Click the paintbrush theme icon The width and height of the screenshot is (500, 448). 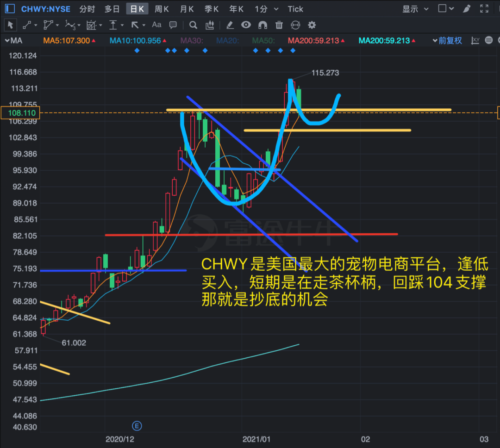click(467, 9)
